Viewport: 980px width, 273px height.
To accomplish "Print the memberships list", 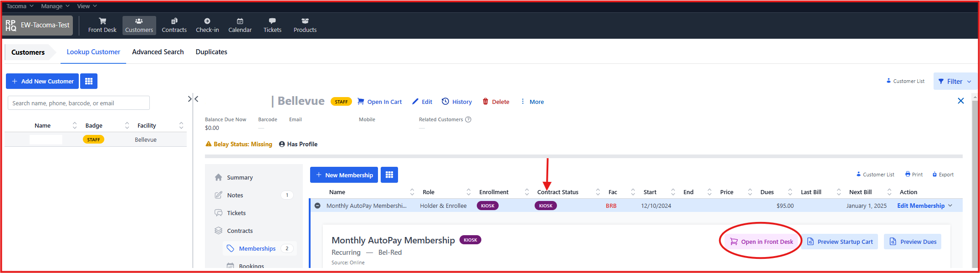I will [914, 175].
